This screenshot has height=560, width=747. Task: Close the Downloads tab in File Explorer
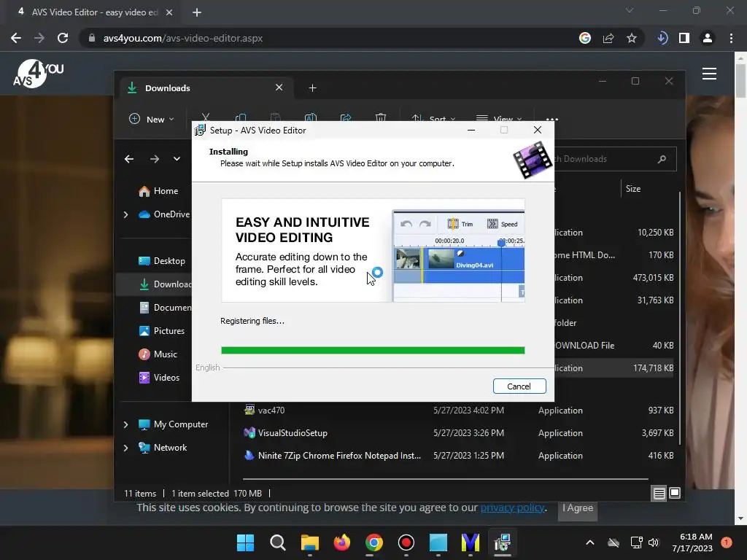pos(279,87)
